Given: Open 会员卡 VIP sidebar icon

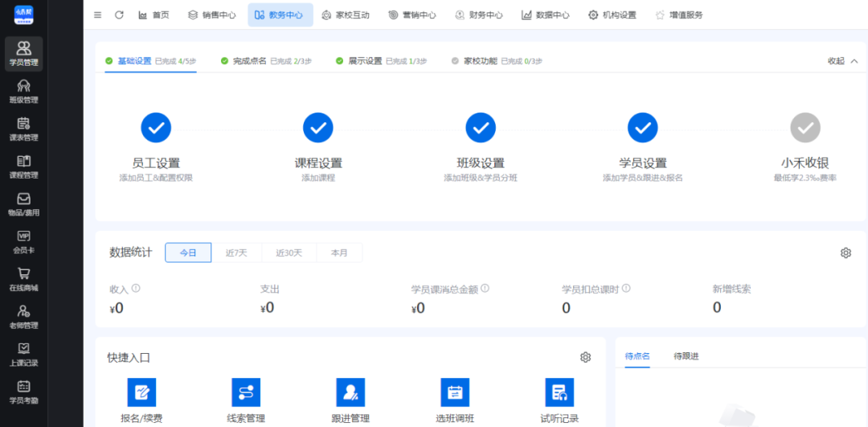Looking at the screenshot, I should 23,241.
